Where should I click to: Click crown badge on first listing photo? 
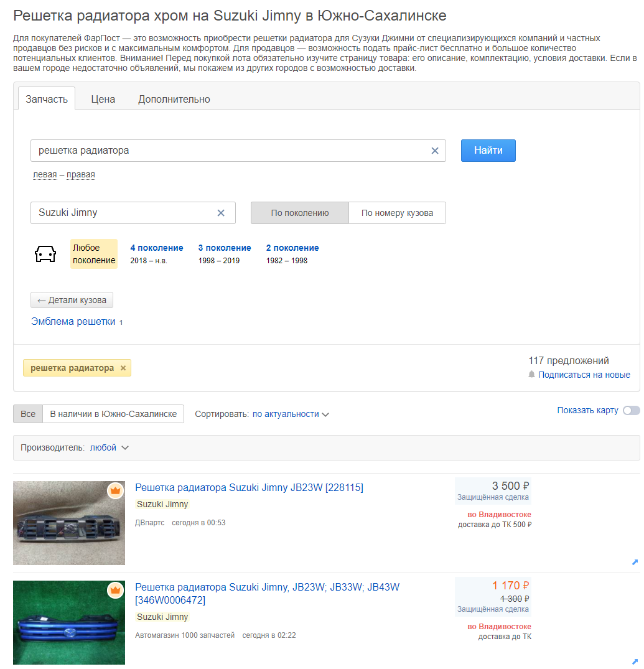[115, 490]
